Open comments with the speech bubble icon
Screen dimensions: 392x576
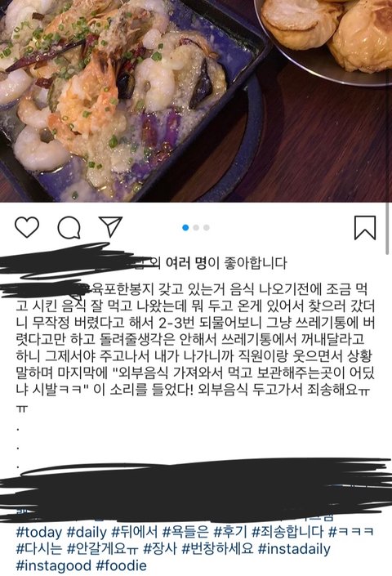click(69, 228)
